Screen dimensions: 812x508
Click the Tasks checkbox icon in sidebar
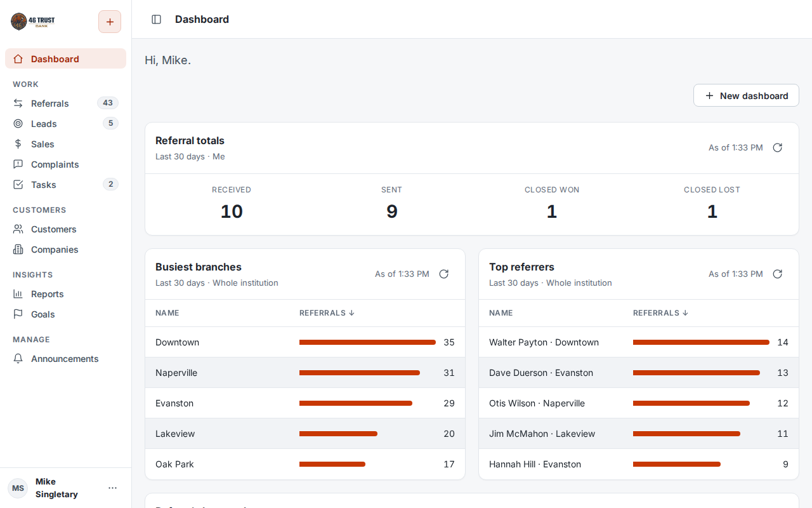tap(18, 184)
